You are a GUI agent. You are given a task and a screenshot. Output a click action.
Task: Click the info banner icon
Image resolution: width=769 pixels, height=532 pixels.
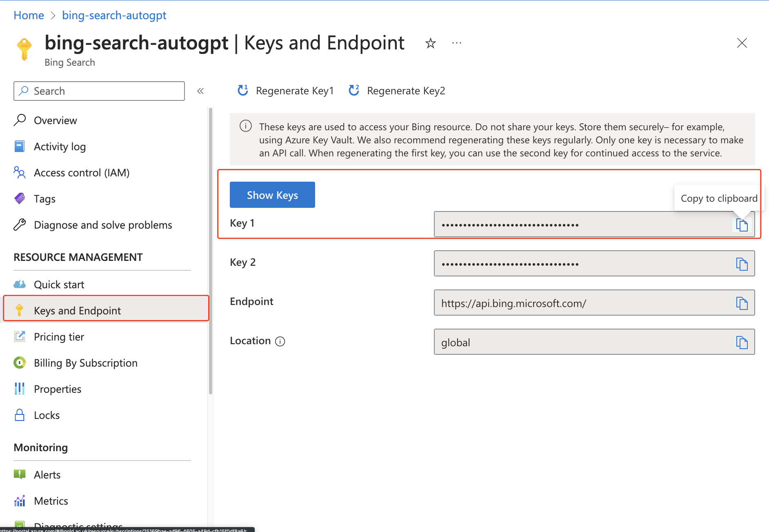[x=246, y=126]
